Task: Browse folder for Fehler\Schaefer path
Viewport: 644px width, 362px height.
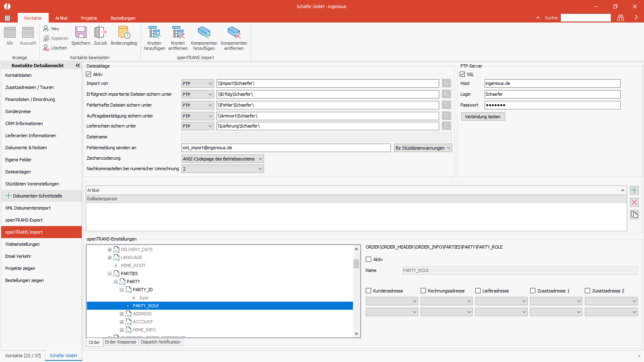Action: tap(446, 105)
